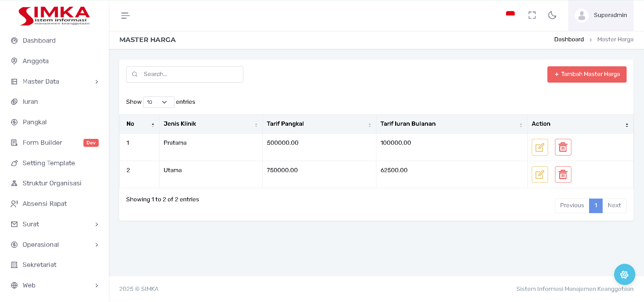Edit the Utama row with pencil icon
The image size is (644, 302).
point(539,174)
